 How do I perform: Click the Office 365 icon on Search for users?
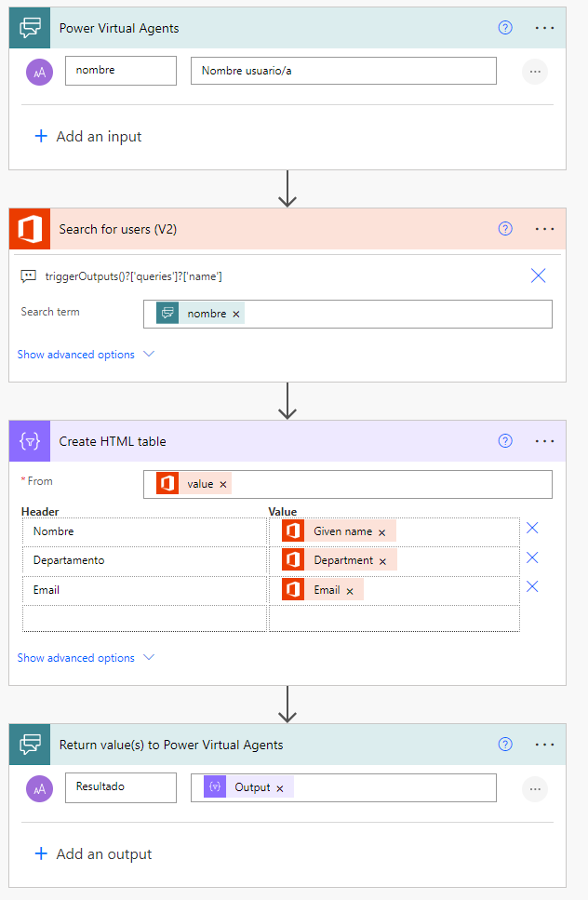click(x=30, y=229)
